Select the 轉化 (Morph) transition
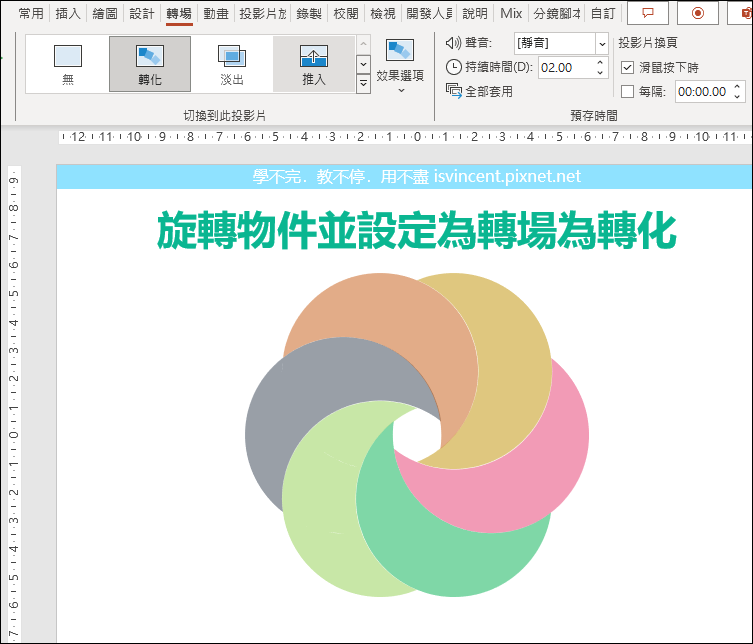This screenshot has height=644, width=753. point(150,64)
